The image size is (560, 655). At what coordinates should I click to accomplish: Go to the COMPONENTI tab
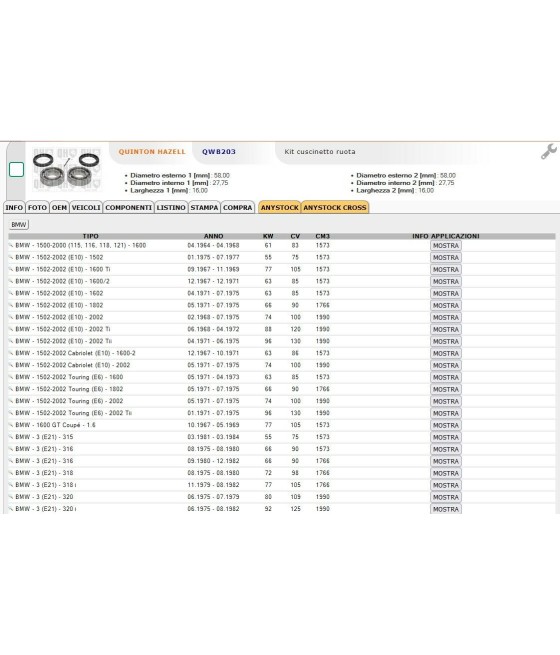click(128, 208)
